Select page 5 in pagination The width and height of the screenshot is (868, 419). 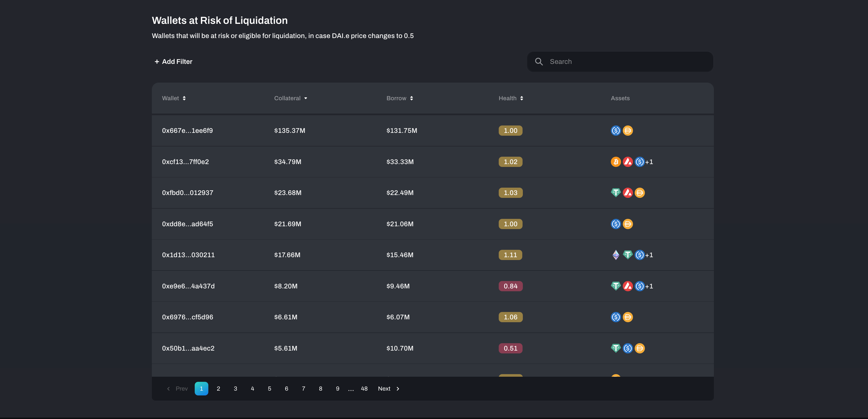[x=269, y=389]
